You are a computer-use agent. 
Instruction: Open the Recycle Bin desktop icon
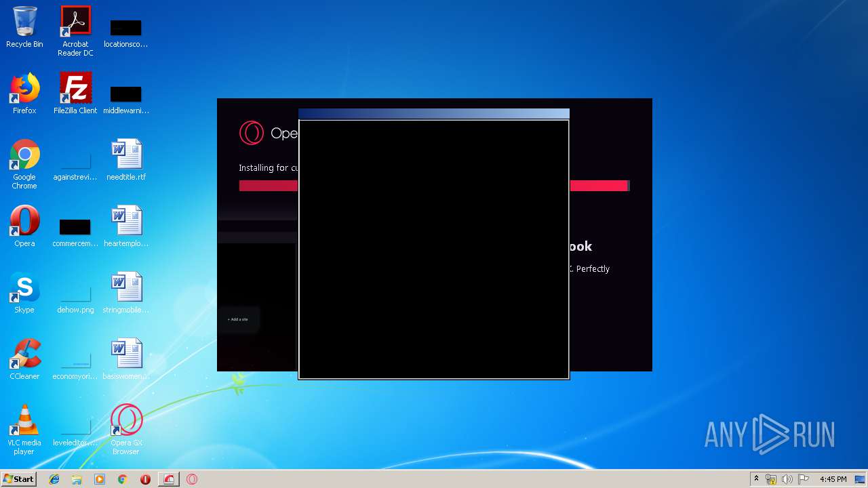[x=24, y=28]
